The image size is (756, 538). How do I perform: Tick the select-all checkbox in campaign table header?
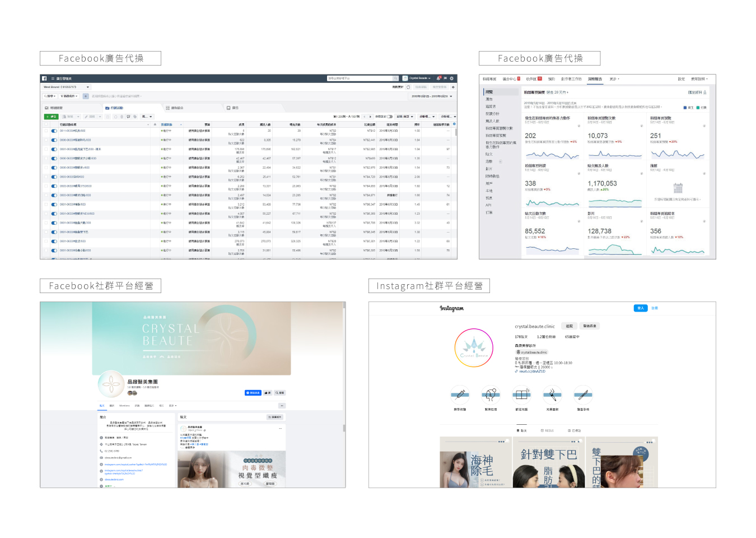(46, 124)
